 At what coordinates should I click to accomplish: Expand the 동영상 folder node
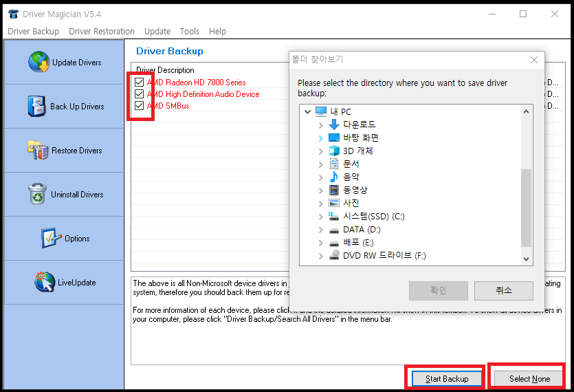[320, 190]
